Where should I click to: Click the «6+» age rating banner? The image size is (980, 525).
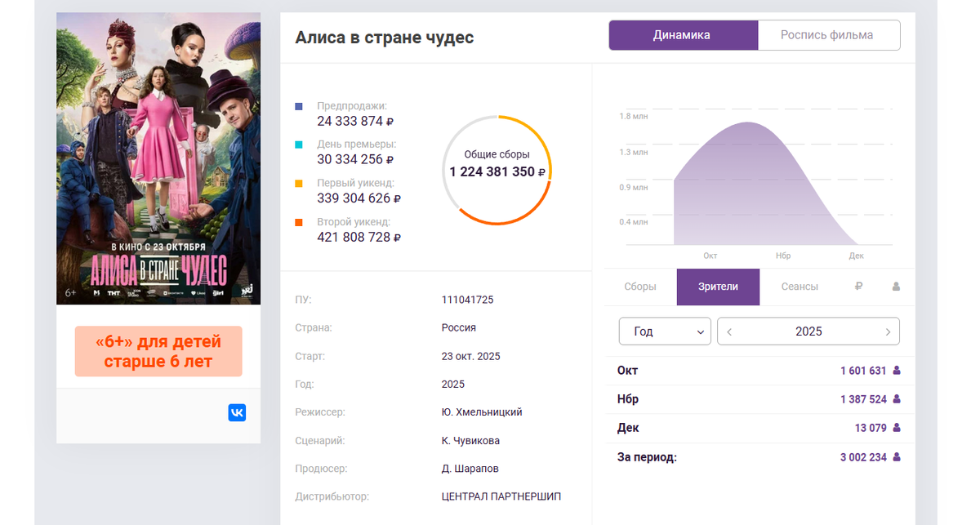pyautogui.click(x=158, y=351)
